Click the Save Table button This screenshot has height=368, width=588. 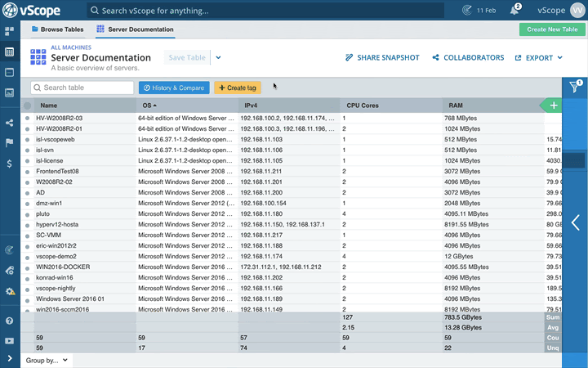187,57
